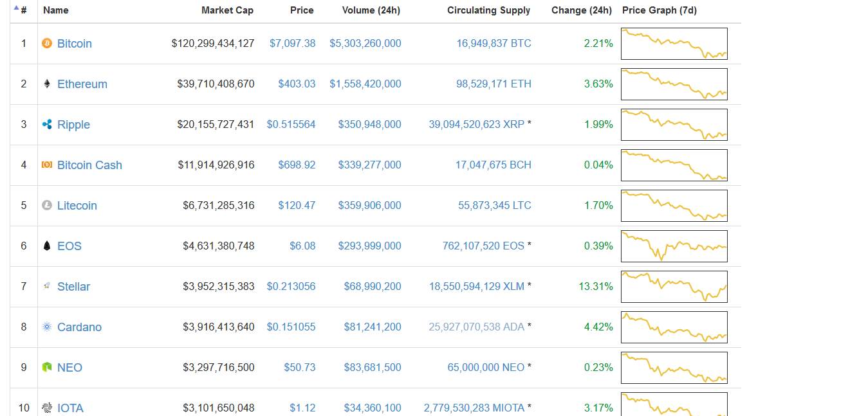Click Cardano change value 4.42%
This screenshot has width=868, height=416.
coord(598,327)
